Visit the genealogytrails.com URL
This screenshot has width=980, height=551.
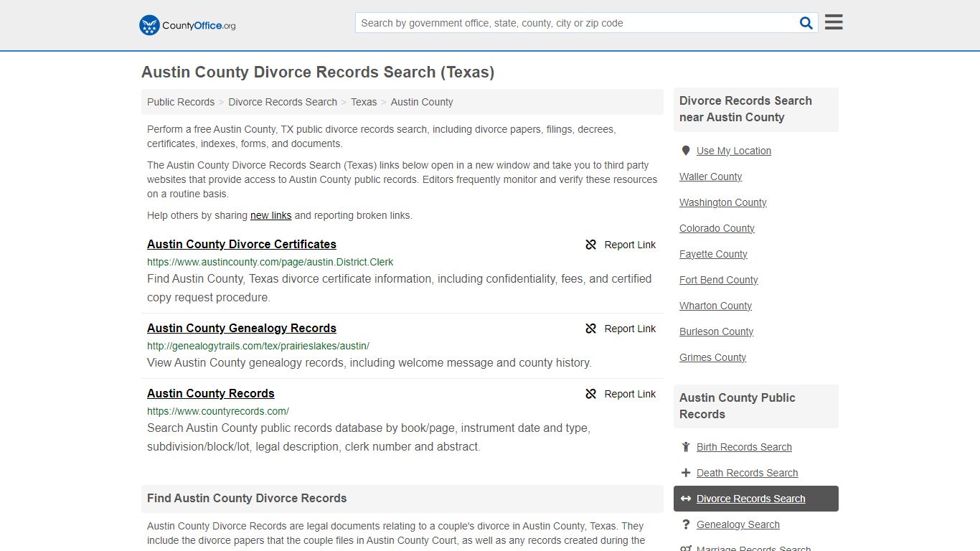(258, 346)
